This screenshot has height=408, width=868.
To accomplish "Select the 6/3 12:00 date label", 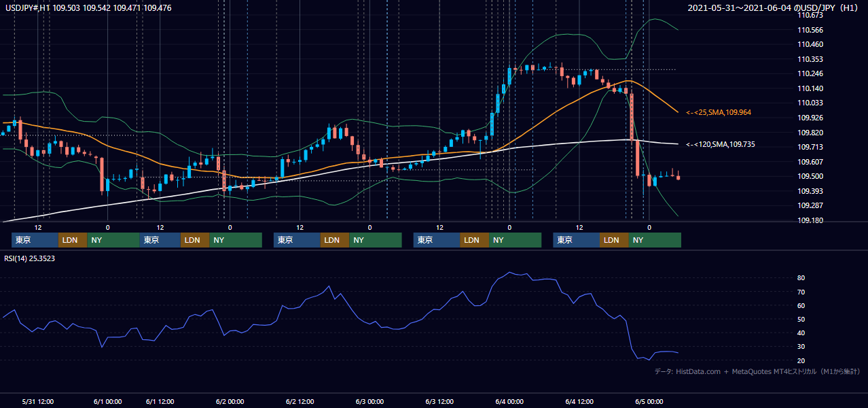I will [439, 402].
